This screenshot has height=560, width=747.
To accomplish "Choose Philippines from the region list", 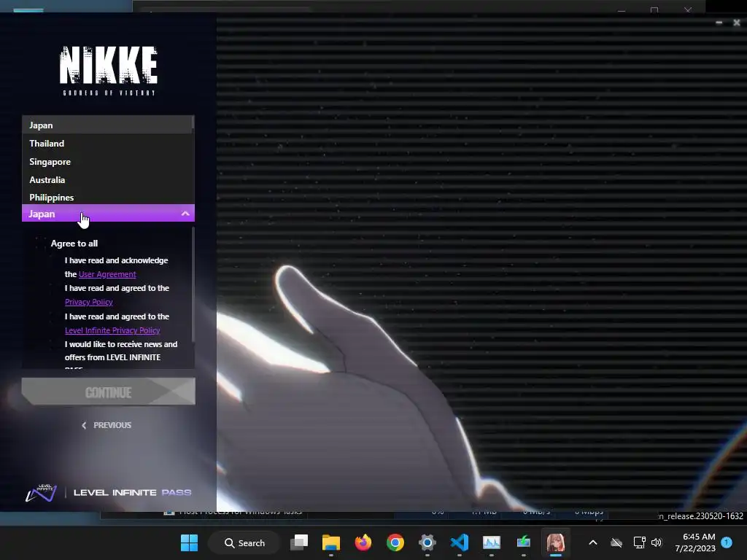I will coord(107,197).
